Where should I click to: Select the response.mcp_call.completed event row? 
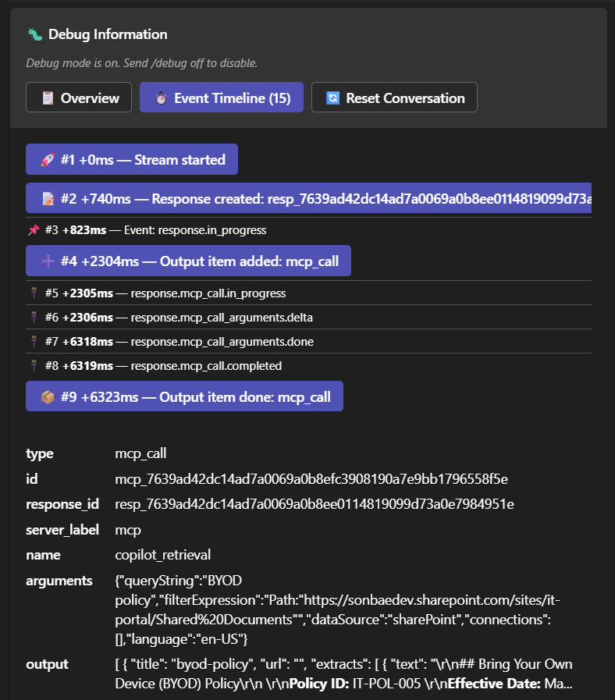(x=206, y=366)
